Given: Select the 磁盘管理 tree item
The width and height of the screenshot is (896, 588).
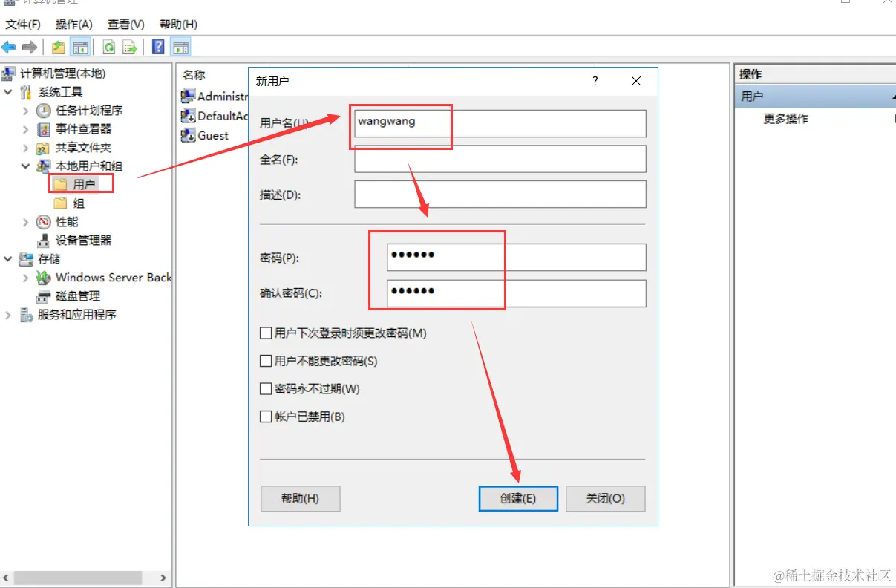Looking at the screenshot, I should pos(78,296).
